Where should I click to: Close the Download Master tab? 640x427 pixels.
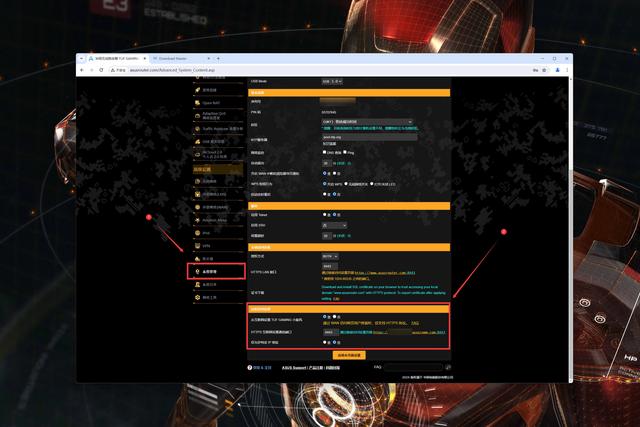[209, 59]
